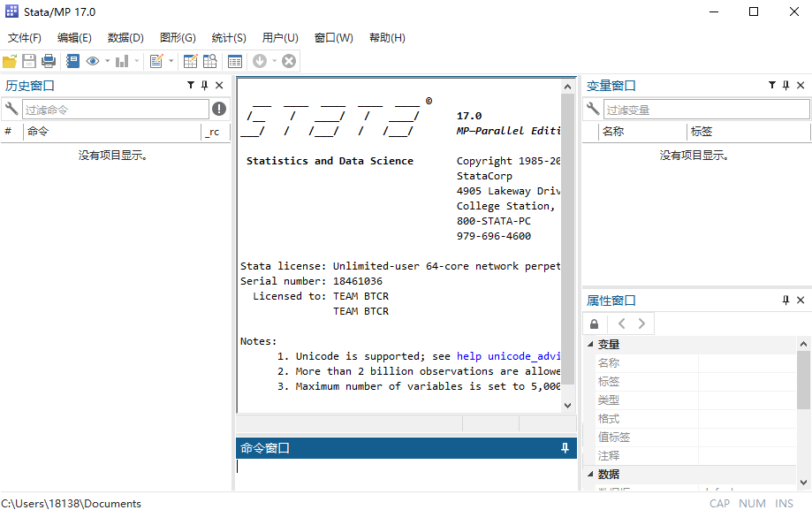
Task: Click the 过滤变量 filter input field
Action: 706,110
